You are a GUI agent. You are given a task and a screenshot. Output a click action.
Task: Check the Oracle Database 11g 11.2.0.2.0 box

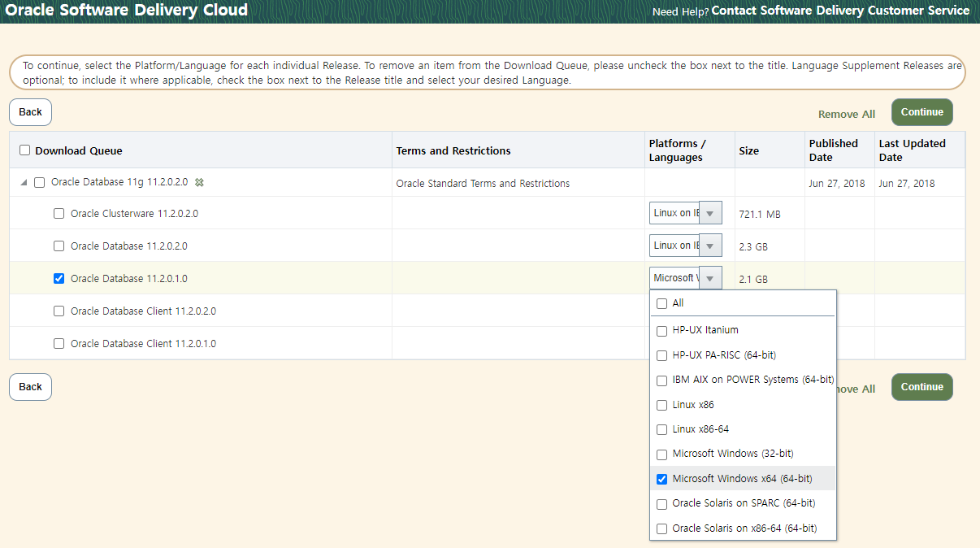(x=40, y=183)
